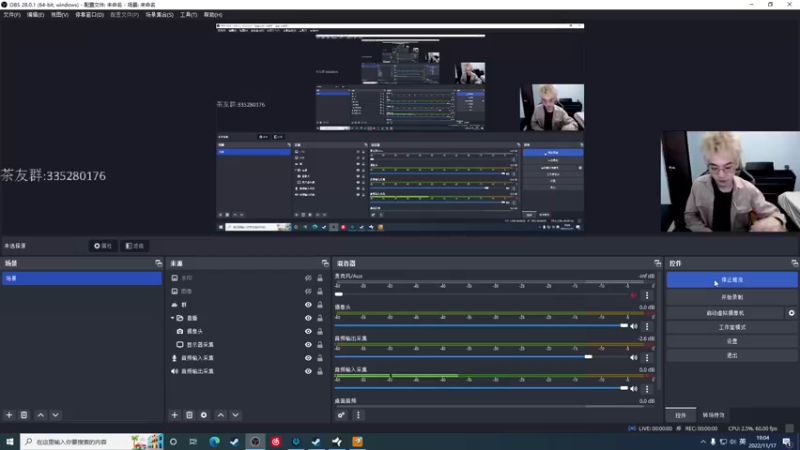The image size is (800, 450).
Task: Open Task View in the taskbar
Action: click(193, 441)
